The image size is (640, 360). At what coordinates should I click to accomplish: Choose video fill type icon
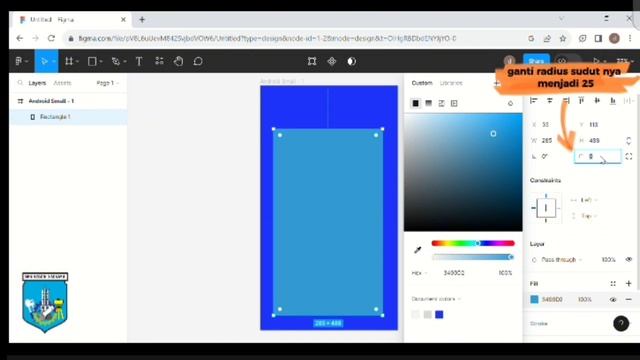(x=454, y=103)
